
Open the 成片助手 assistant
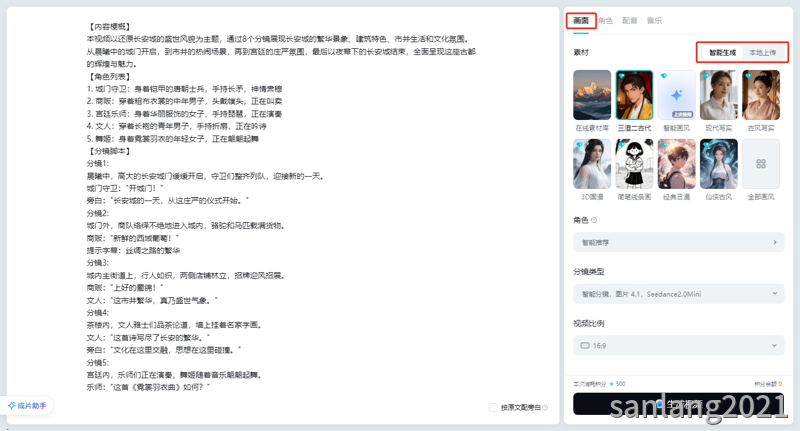[x=27, y=406]
